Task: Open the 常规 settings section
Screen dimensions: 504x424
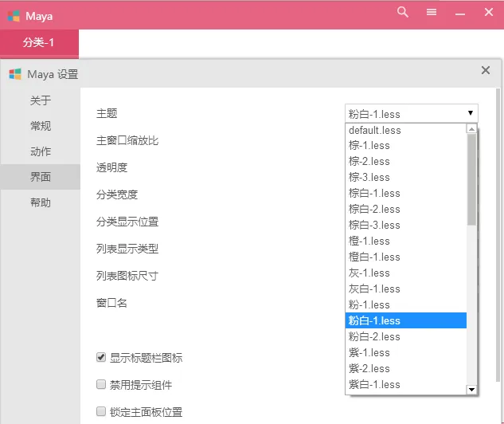Action: pos(41,126)
